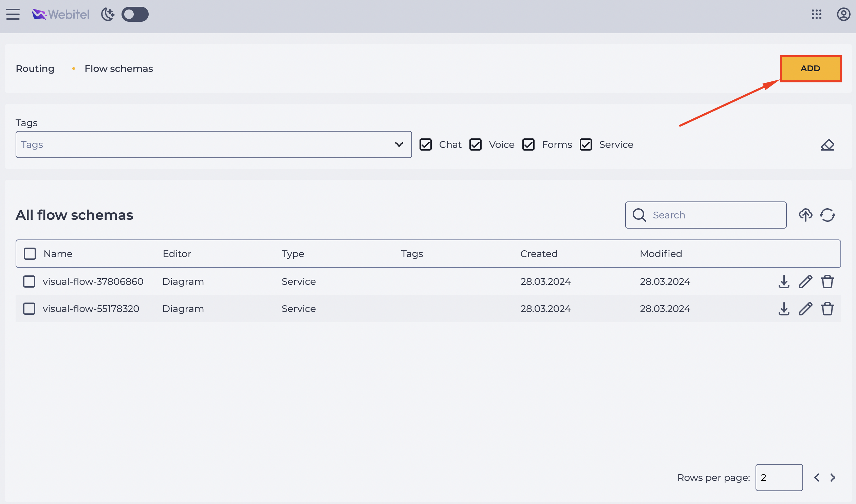
Task: Open the apps grid launcher
Action: [x=816, y=14]
